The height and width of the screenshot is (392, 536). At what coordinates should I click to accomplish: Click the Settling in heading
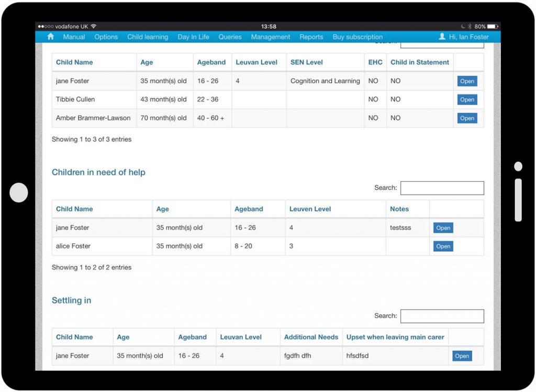pos(71,300)
